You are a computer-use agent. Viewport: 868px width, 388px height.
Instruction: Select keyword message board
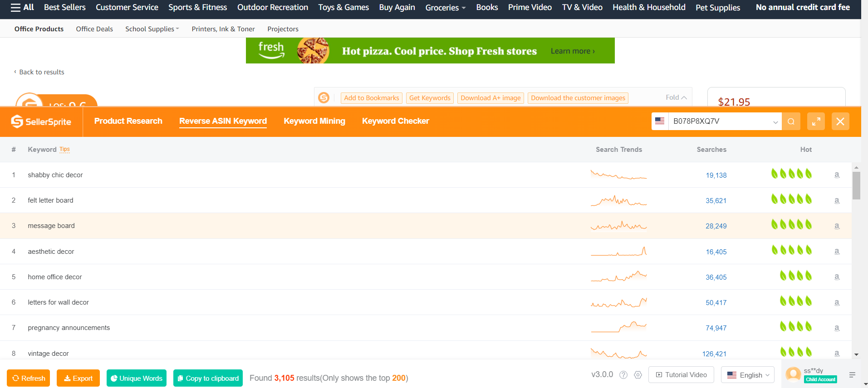point(51,226)
